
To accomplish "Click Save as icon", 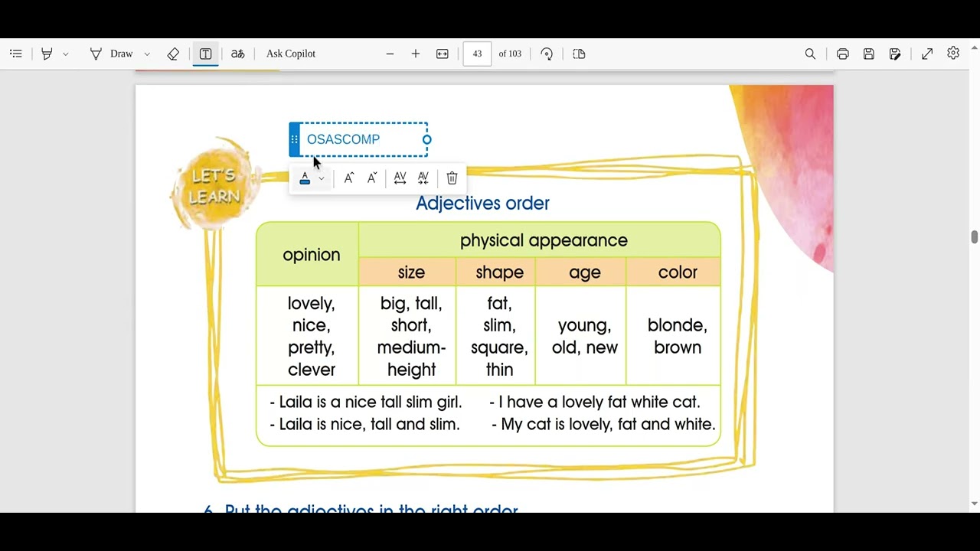I will click(895, 54).
